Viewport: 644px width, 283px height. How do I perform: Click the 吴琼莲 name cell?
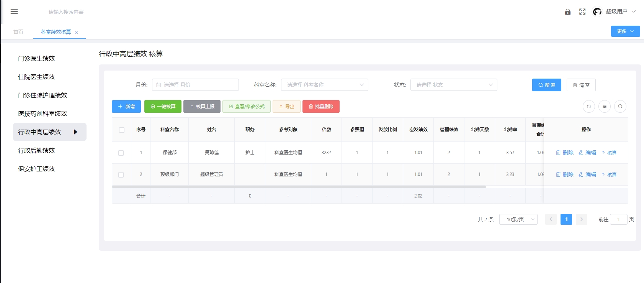coord(212,153)
